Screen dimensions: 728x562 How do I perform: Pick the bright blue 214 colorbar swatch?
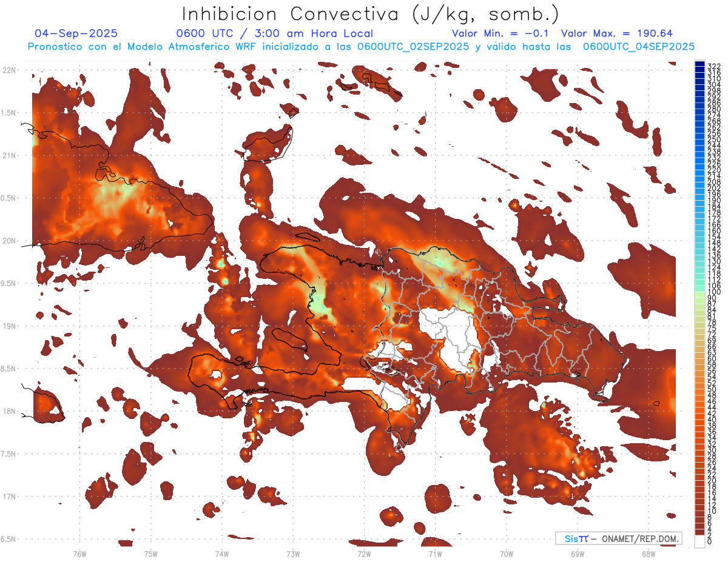[699, 173]
